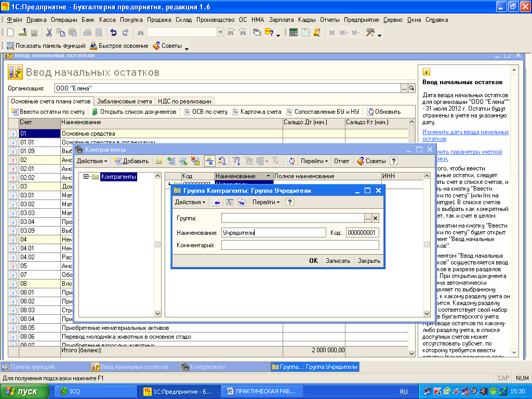Toggle hierarchical view icon in Контрагенты toolbar
The height and width of the screenshot is (399, 532).
pos(210,161)
